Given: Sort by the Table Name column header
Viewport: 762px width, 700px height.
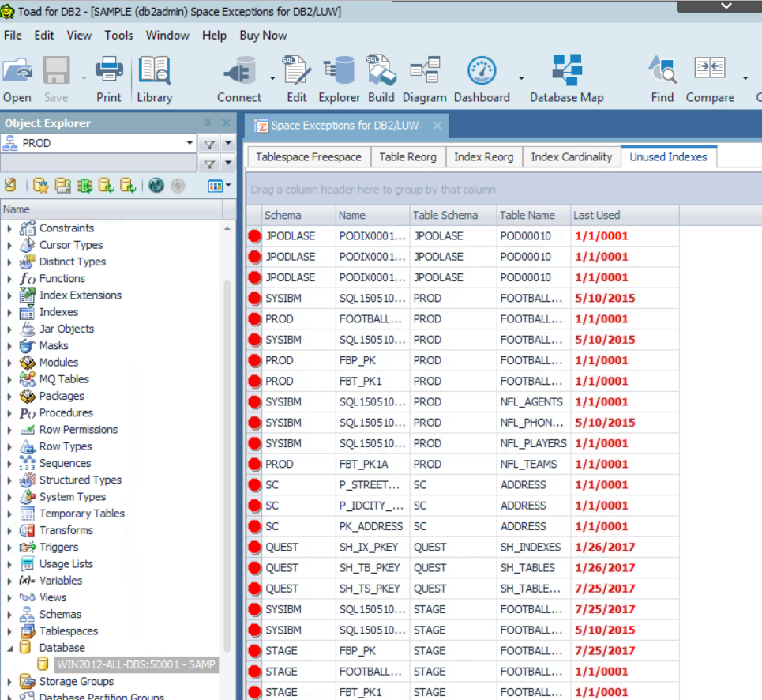Looking at the screenshot, I should click(x=533, y=216).
